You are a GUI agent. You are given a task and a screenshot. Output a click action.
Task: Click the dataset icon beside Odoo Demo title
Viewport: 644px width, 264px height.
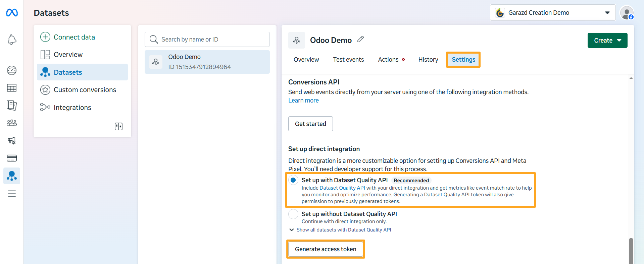pyautogui.click(x=297, y=41)
